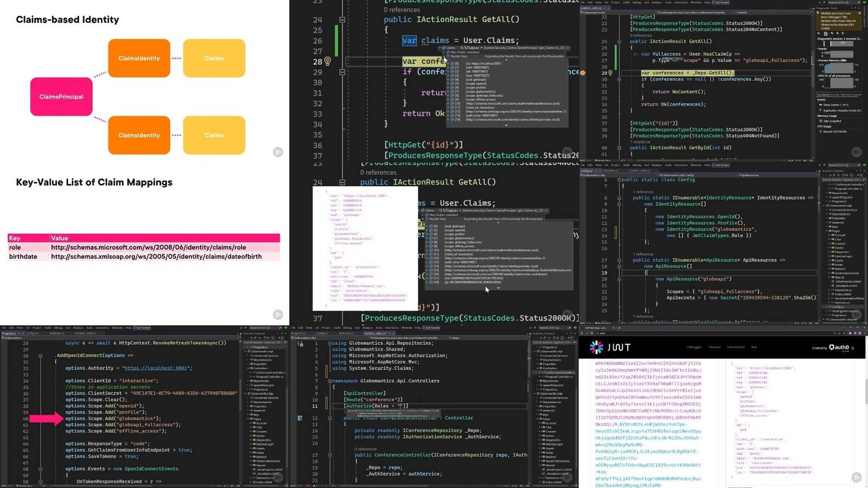This screenshot has height=488, width=868.
Task: Click the 'role' row in claim mappings table
Action: point(144,247)
